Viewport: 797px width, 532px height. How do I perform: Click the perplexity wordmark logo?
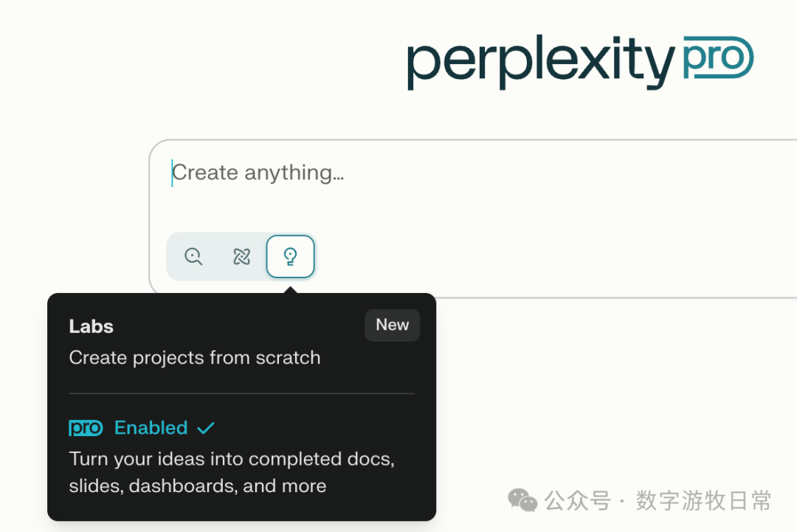click(540, 63)
